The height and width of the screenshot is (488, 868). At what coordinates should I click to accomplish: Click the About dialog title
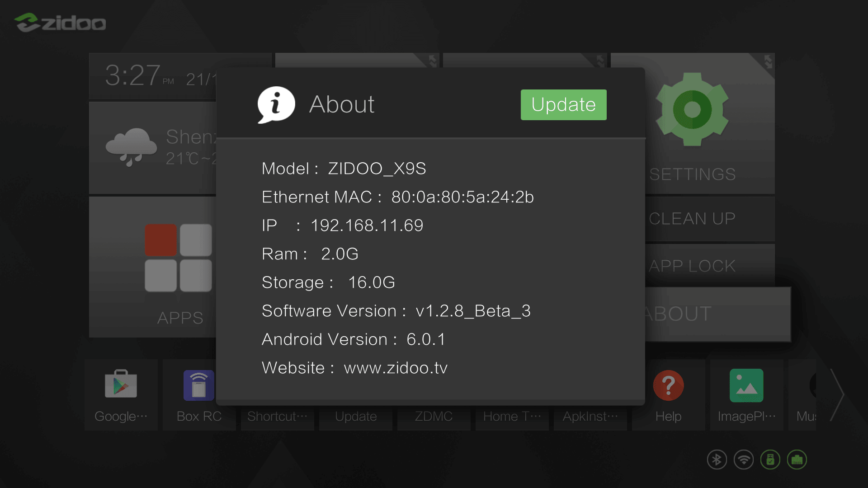coord(342,104)
